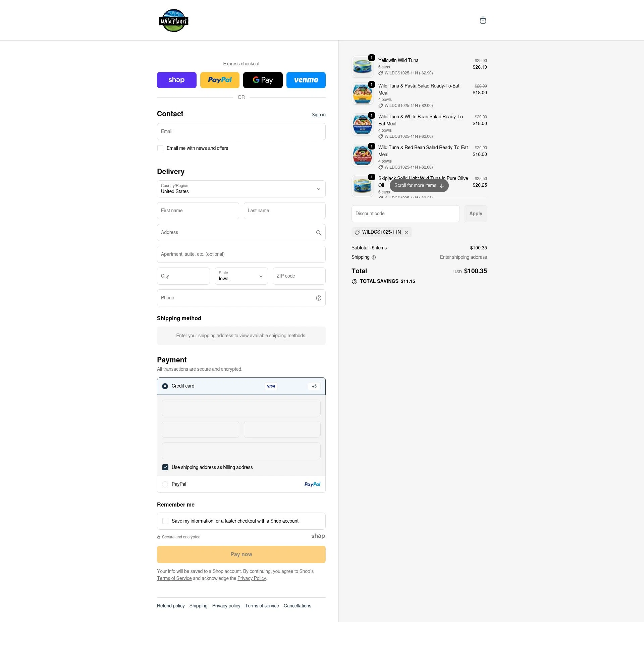Click the Discount code input field
Screen dimensions: 644x649
[x=405, y=213]
